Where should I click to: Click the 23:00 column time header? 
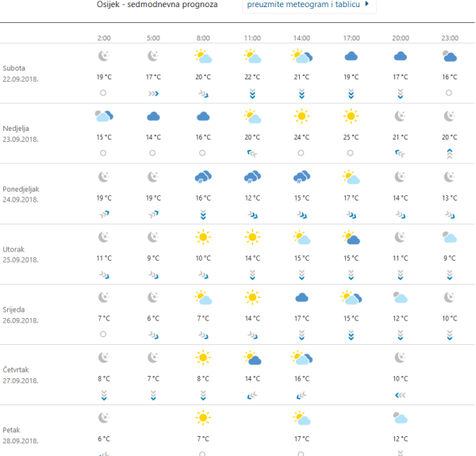[449, 36]
